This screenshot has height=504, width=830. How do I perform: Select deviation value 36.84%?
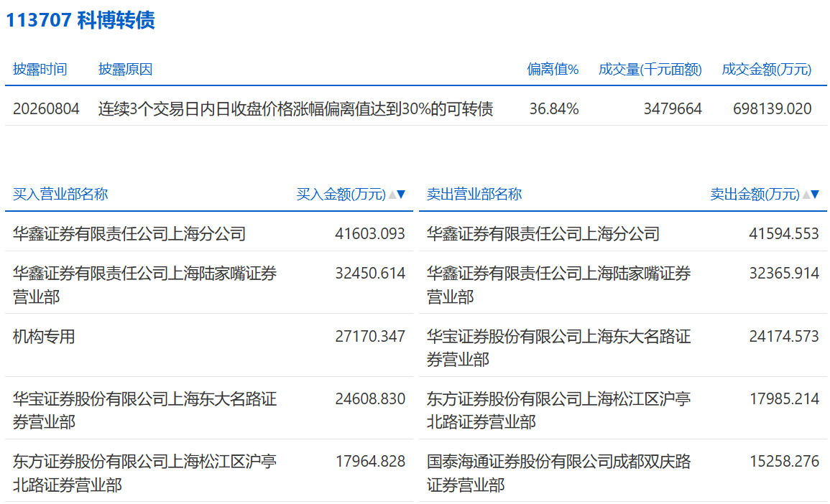(554, 109)
